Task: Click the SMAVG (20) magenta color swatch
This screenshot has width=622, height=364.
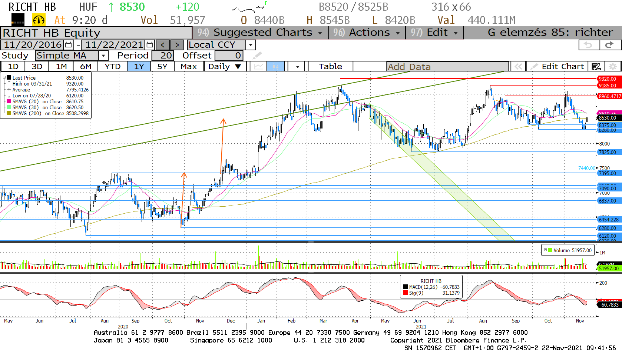Action: pyautogui.click(x=9, y=101)
